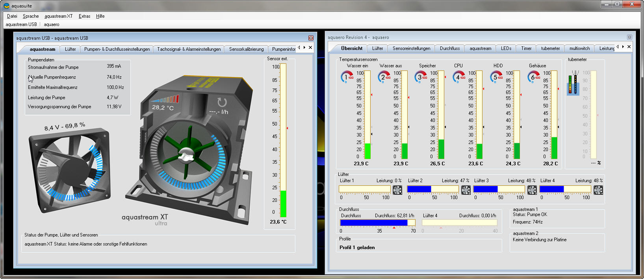Screen dimensions: 644x279
Task: Switch to the Sensoreinstellungen tab
Action: 411,48
